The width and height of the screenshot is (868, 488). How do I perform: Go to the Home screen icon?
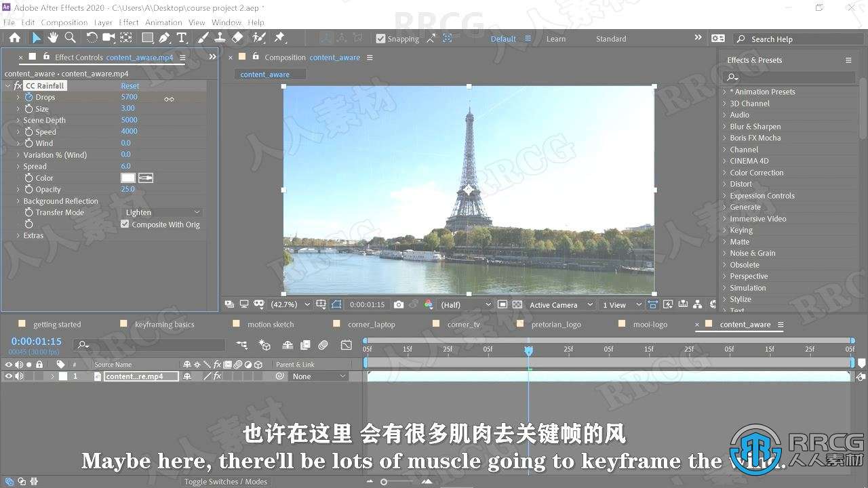[14, 38]
